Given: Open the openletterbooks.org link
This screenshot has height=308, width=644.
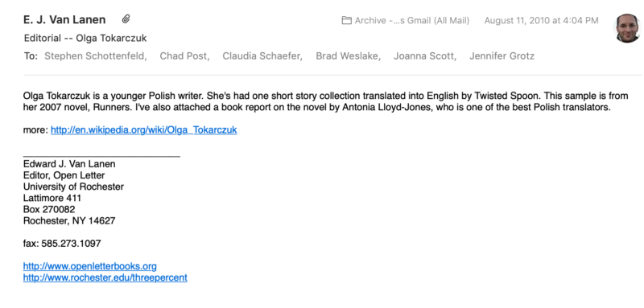Looking at the screenshot, I should (x=90, y=266).
